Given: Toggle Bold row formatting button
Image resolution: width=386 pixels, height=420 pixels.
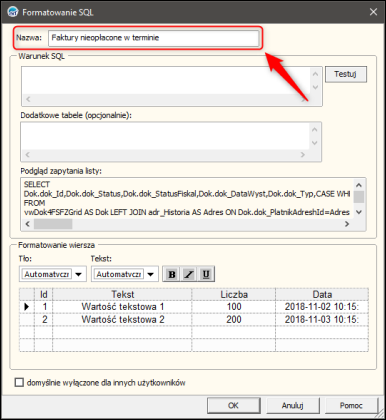Looking at the screenshot, I should (x=172, y=274).
